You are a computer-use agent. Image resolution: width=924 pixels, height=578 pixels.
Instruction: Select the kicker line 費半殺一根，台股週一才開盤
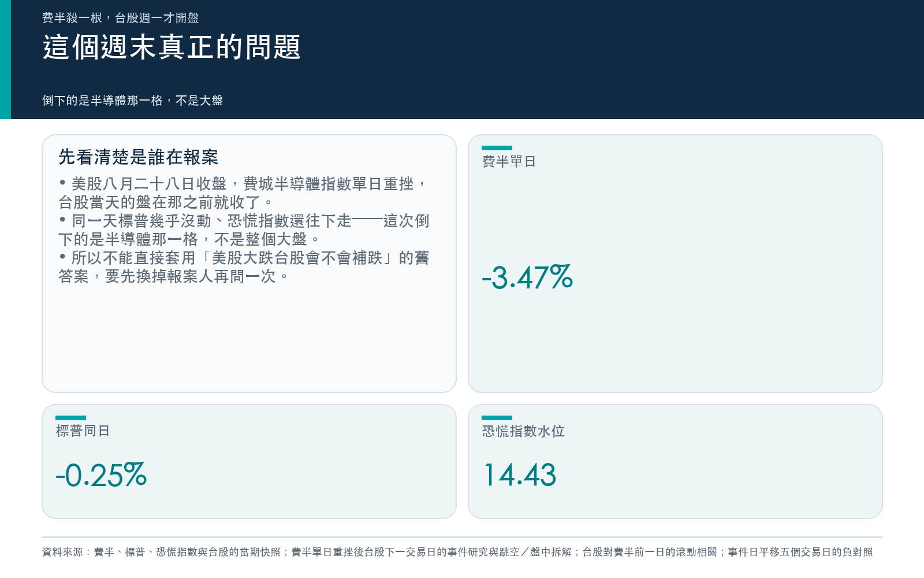coord(120,18)
